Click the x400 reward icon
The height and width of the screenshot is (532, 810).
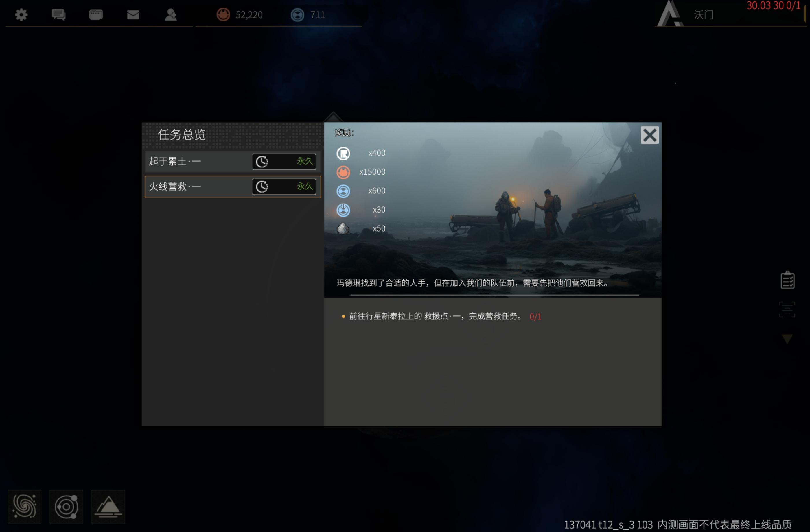pos(343,154)
